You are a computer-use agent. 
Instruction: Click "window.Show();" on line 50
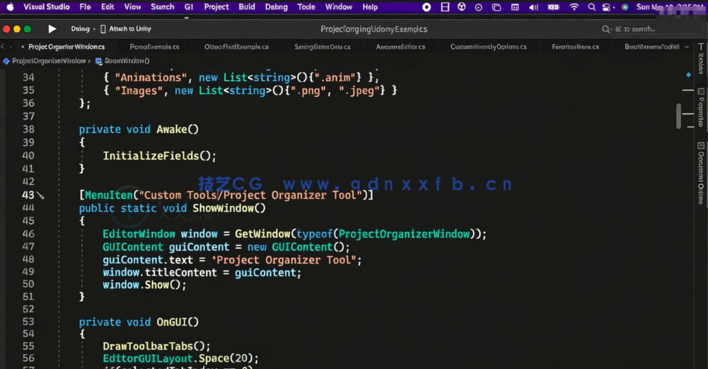[x=144, y=285]
